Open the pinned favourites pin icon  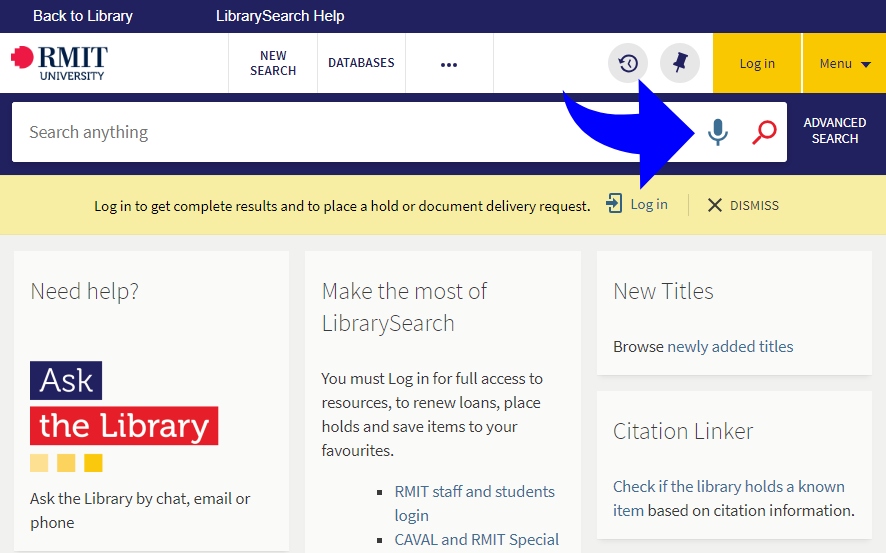tap(680, 63)
